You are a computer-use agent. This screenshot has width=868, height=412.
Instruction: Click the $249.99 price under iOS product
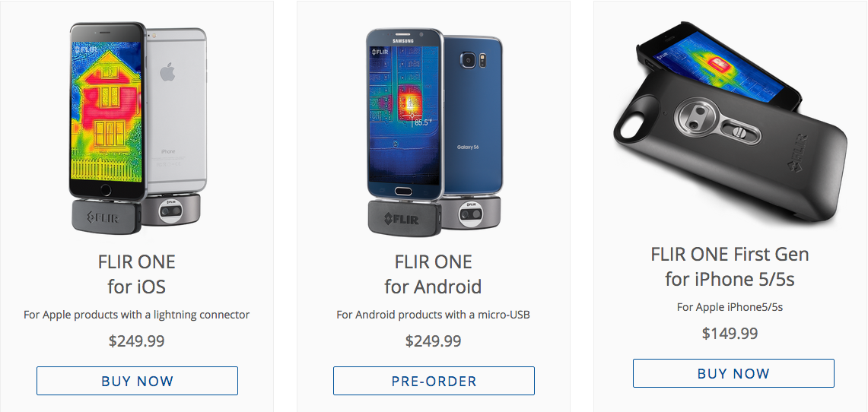pyautogui.click(x=137, y=341)
